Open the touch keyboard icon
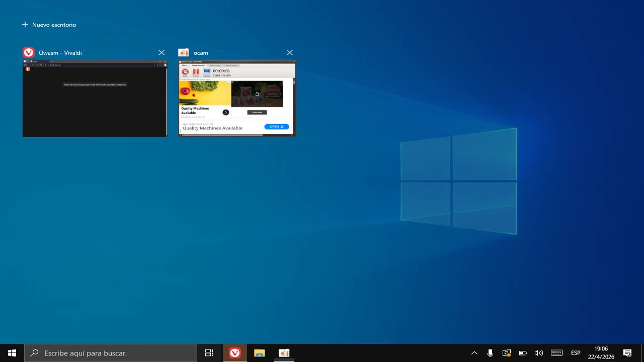Image resolution: width=644 pixels, height=362 pixels. point(556,353)
